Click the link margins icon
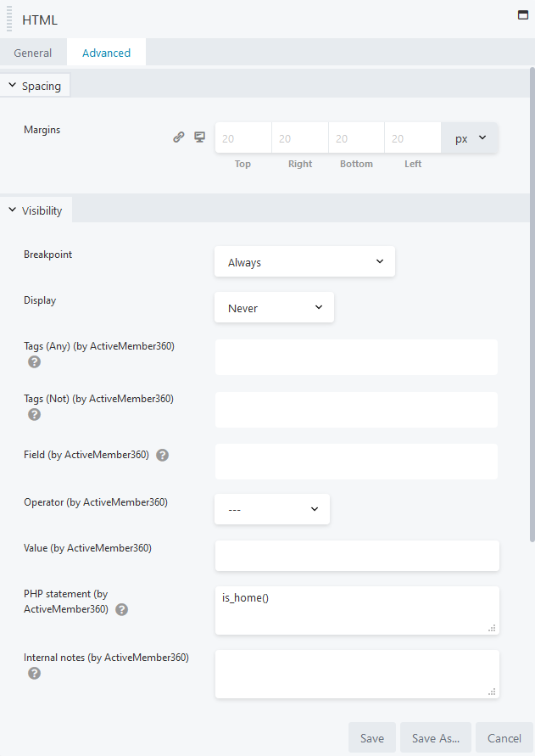The width and height of the screenshot is (535, 756). click(179, 137)
